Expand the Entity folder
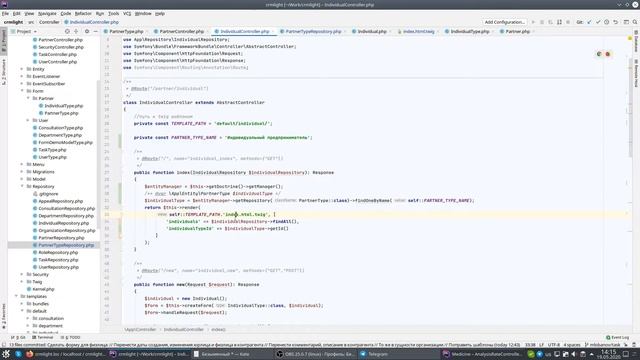 click(x=22, y=69)
